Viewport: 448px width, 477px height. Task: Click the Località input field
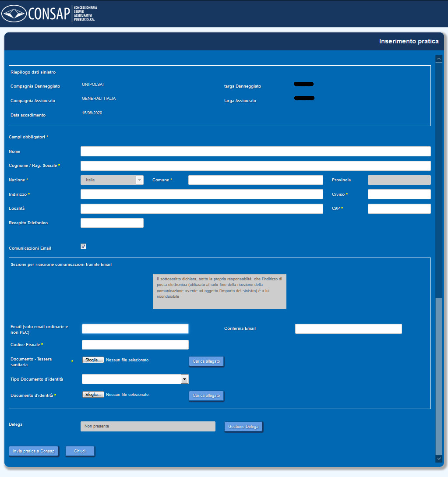[x=201, y=208]
